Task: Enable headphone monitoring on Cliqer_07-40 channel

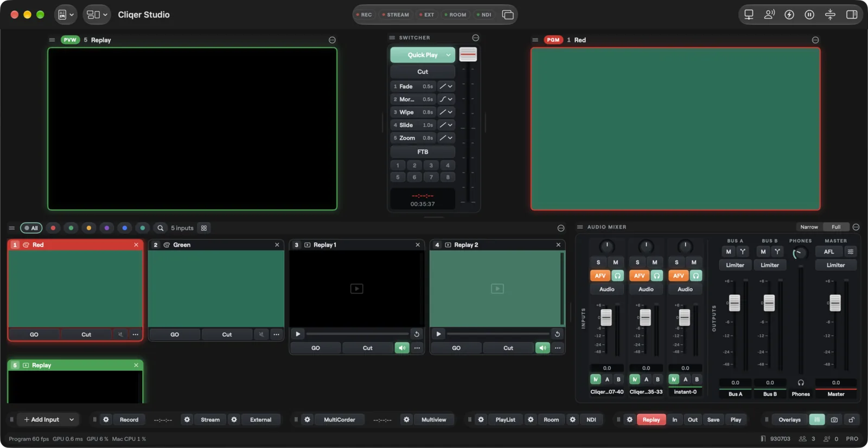Action: (617, 276)
